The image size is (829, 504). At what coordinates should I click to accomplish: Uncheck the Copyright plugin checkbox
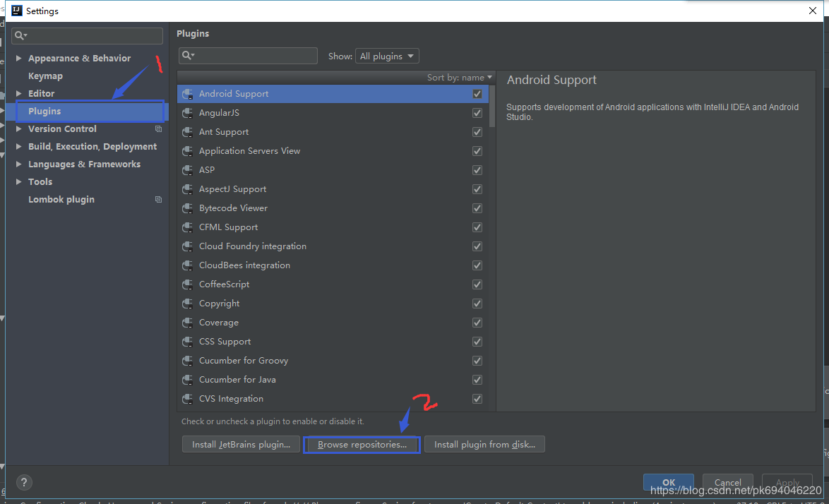coord(477,303)
